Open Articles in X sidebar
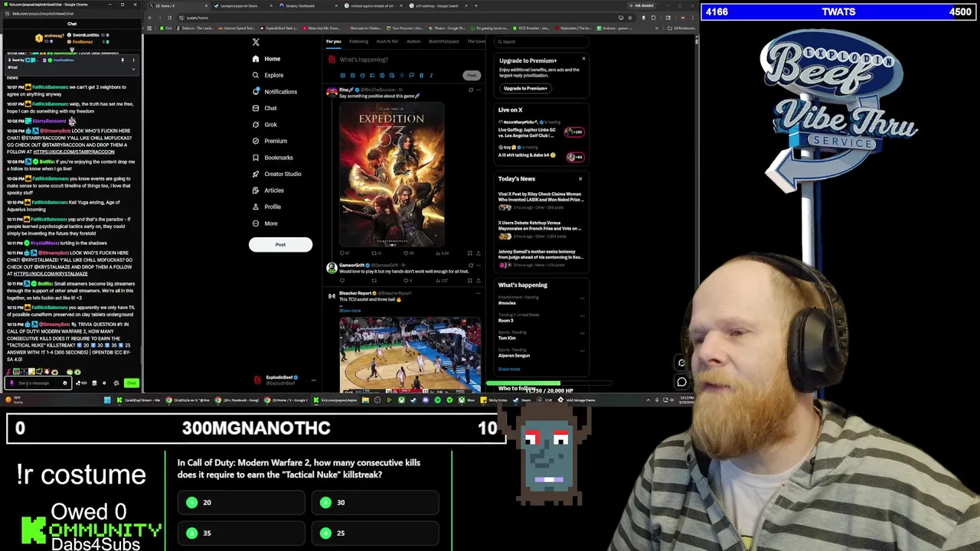Screen dimensions: 980x551 pos(268,191)
